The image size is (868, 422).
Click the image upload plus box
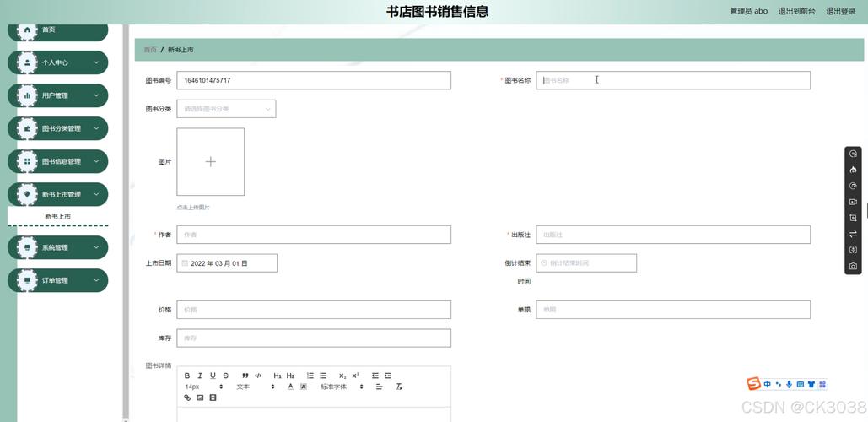click(x=210, y=162)
